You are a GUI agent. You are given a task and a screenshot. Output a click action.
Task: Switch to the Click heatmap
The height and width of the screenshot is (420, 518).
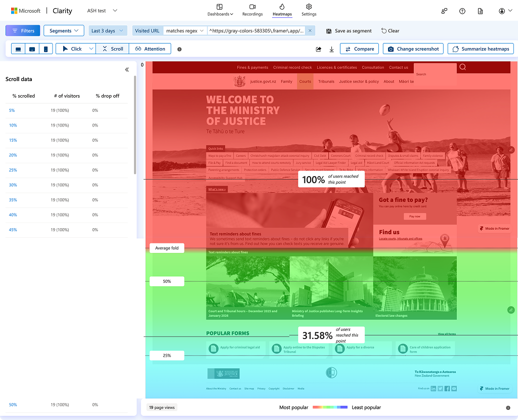[72, 49]
